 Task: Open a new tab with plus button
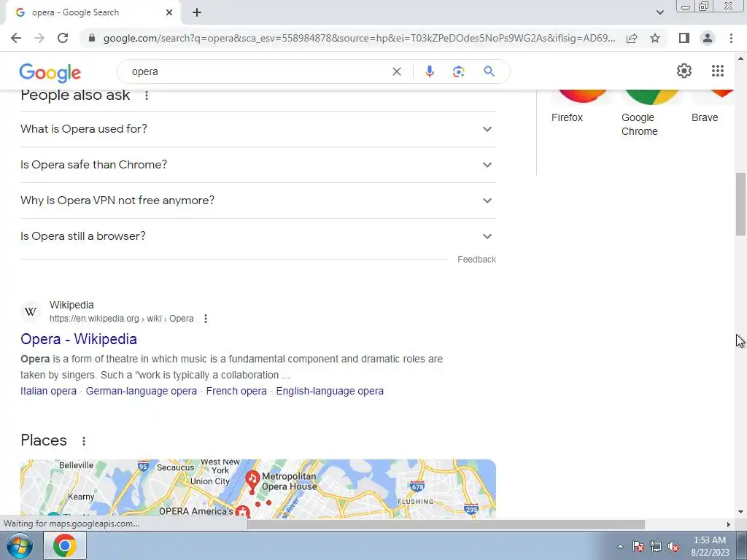[197, 12]
